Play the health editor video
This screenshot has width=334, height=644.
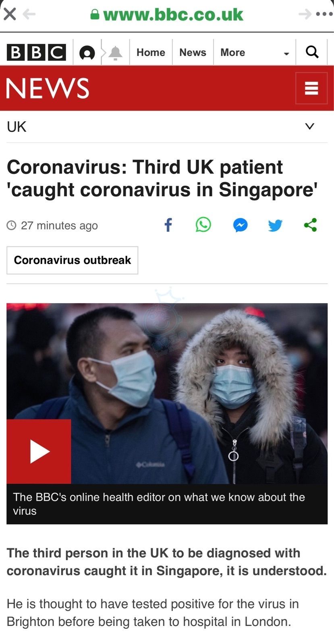pos(39,452)
